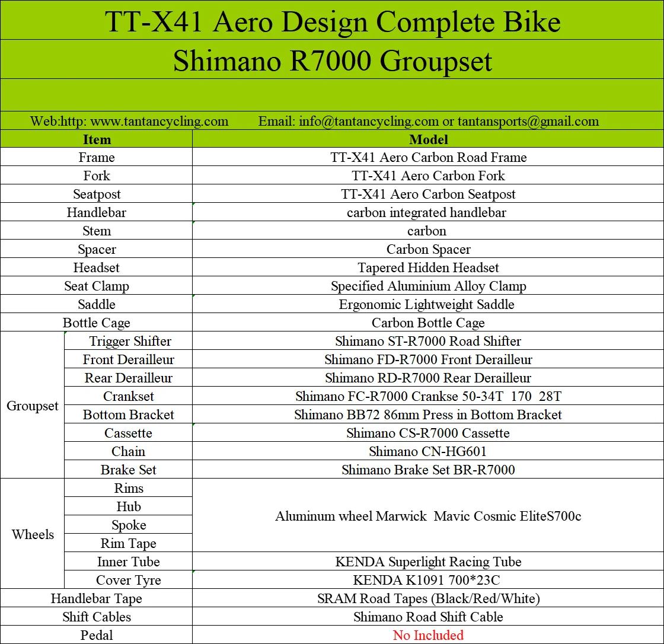Click the 'Cassette' item cell

[x=128, y=432]
